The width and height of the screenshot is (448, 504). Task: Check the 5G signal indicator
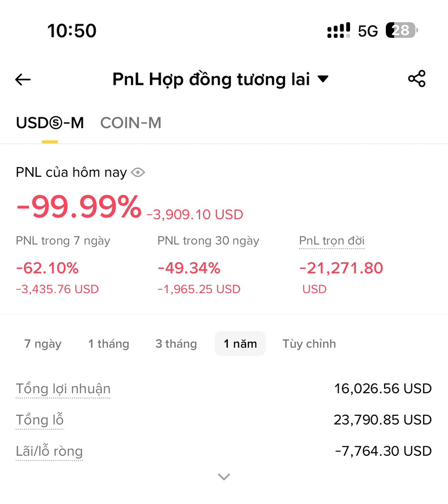368,31
